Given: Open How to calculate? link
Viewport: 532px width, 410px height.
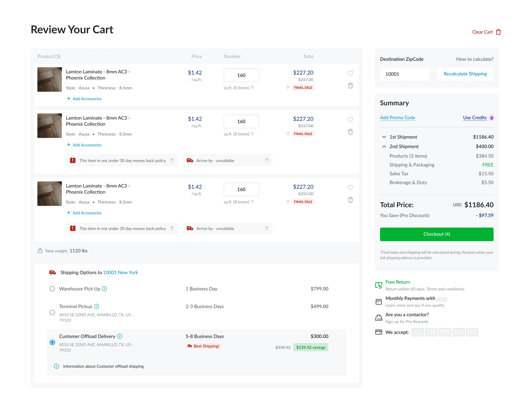Looking at the screenshot, I should point(475,59).
